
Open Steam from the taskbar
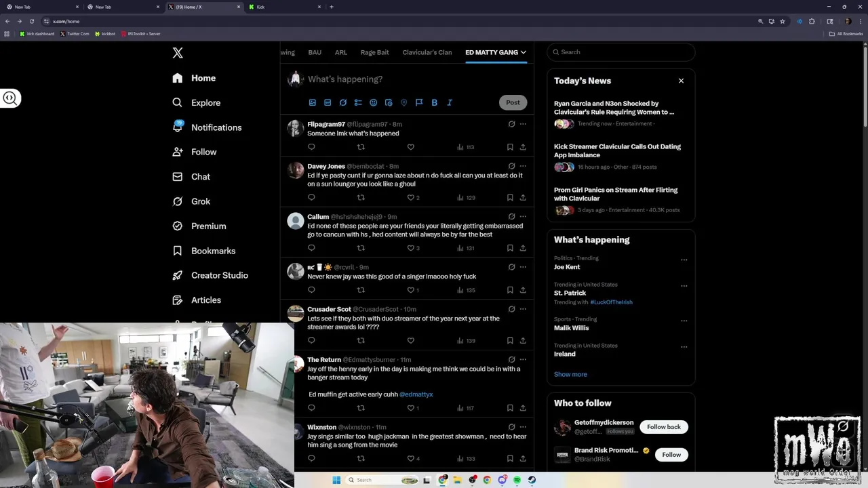[532, 480]
